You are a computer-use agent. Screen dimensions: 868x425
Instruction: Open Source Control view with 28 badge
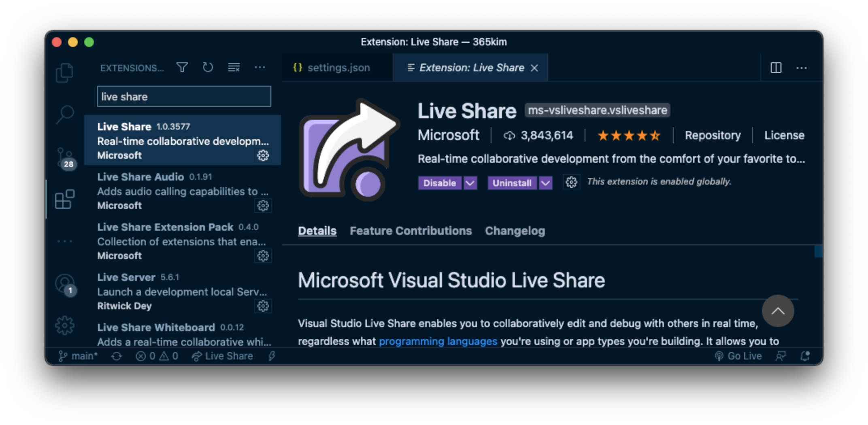pyautogui.click(x=66, y=159)
